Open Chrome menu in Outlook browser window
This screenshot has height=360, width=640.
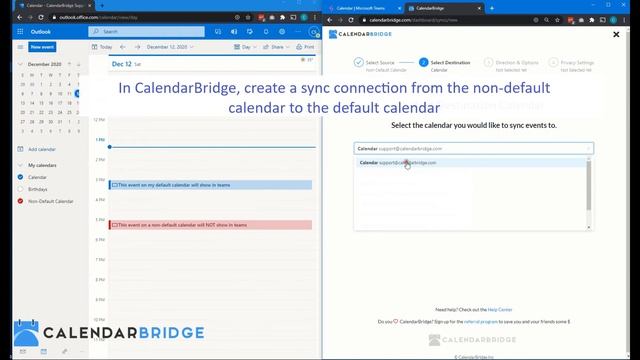315,18
